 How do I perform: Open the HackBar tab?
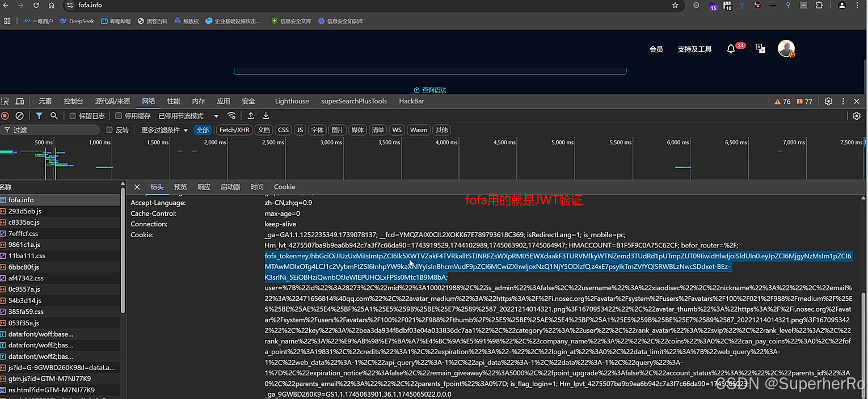pos(411,102)
